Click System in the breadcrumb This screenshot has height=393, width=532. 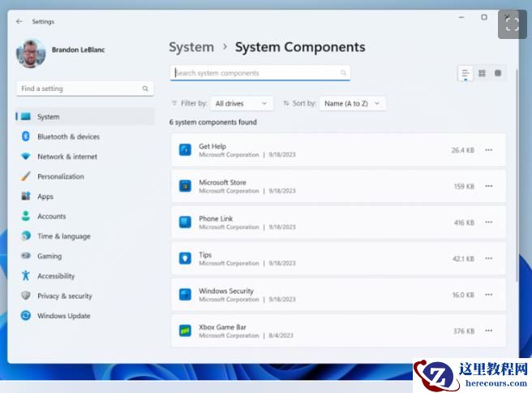click(191, 47)
